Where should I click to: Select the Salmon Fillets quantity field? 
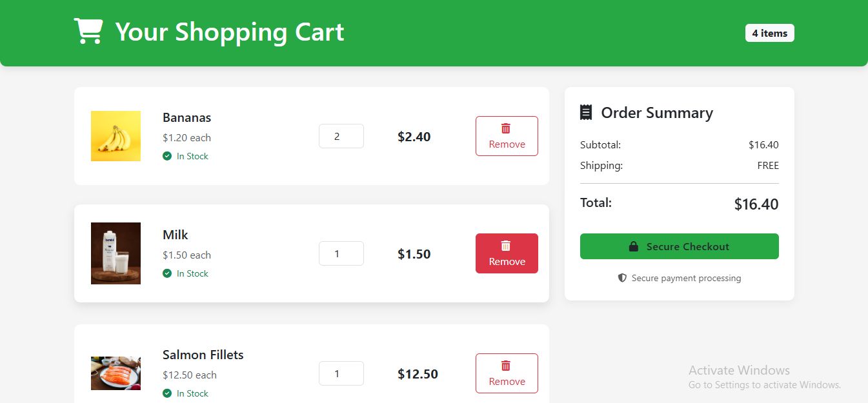341,373
